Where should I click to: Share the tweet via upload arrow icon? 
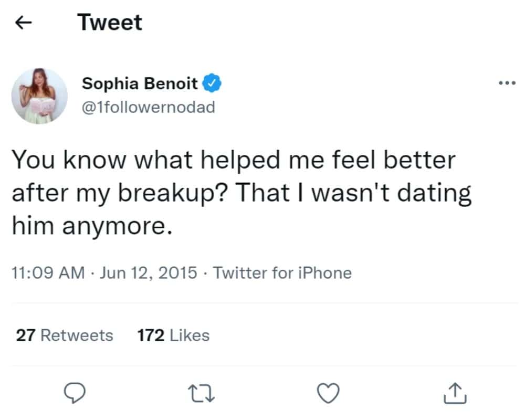pyautogui.click(x=455, y=393)
